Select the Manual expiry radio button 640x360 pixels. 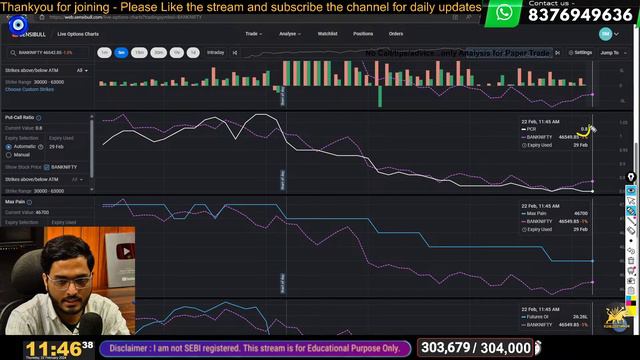9,155
